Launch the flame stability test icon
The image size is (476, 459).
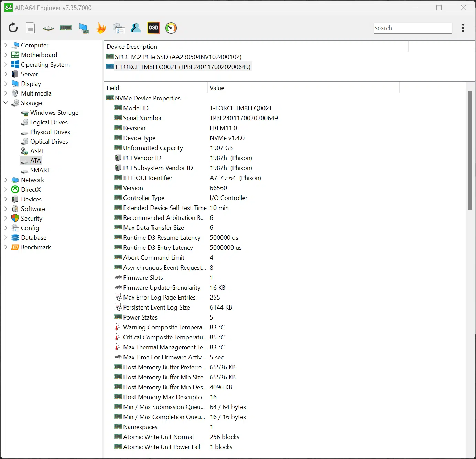tap(101, 28)
